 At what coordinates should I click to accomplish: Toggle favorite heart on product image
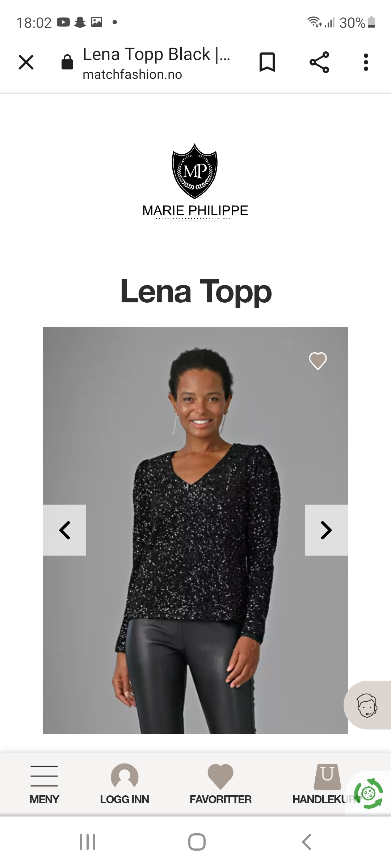[x=318, y=361]
